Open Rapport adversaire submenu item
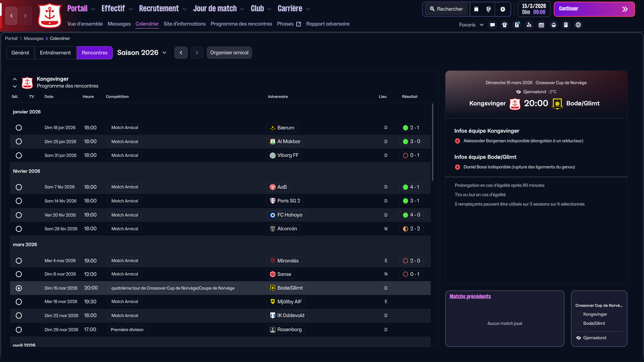 328,24
